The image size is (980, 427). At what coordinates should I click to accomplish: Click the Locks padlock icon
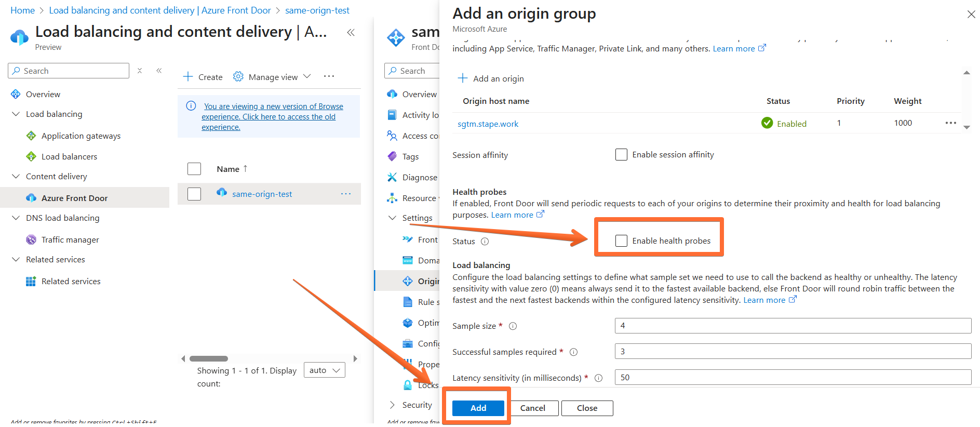pyautogui.click(x=408, y=385)
